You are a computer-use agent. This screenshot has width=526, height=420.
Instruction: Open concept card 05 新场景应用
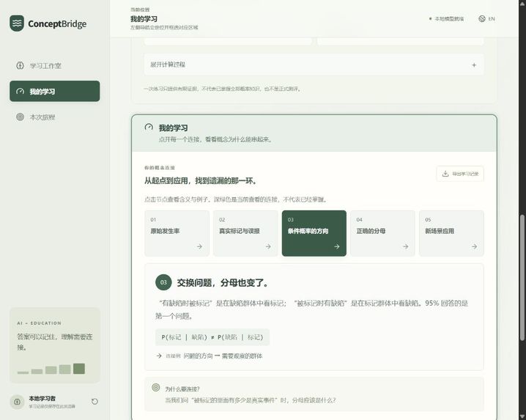pos(451,233)
